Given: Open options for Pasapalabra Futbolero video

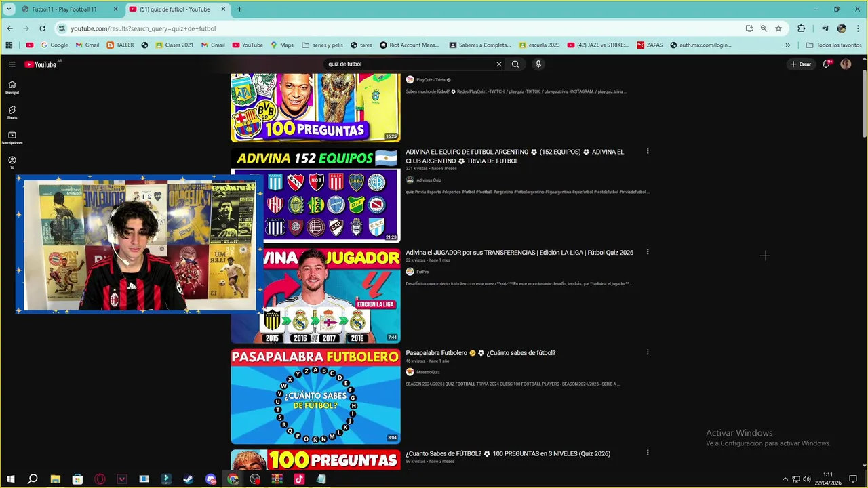Looking at the screenshot, I should (x=648, y=352).
